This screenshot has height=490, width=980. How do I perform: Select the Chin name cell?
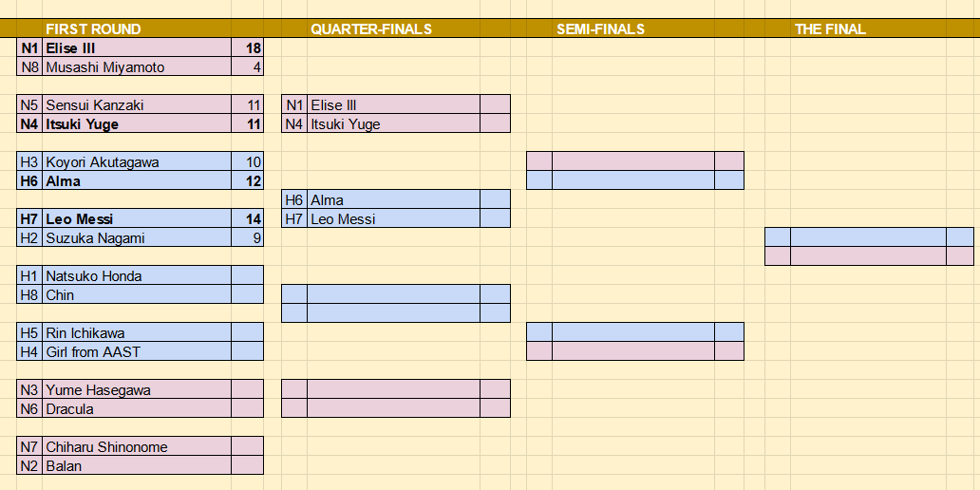point(136,295)
